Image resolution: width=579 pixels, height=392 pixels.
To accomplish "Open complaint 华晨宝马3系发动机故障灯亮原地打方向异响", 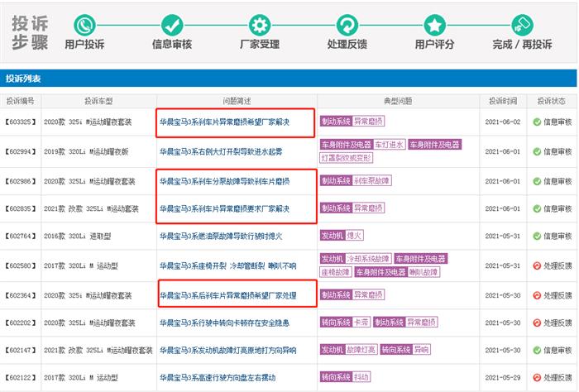I will [x=227, y=350].
